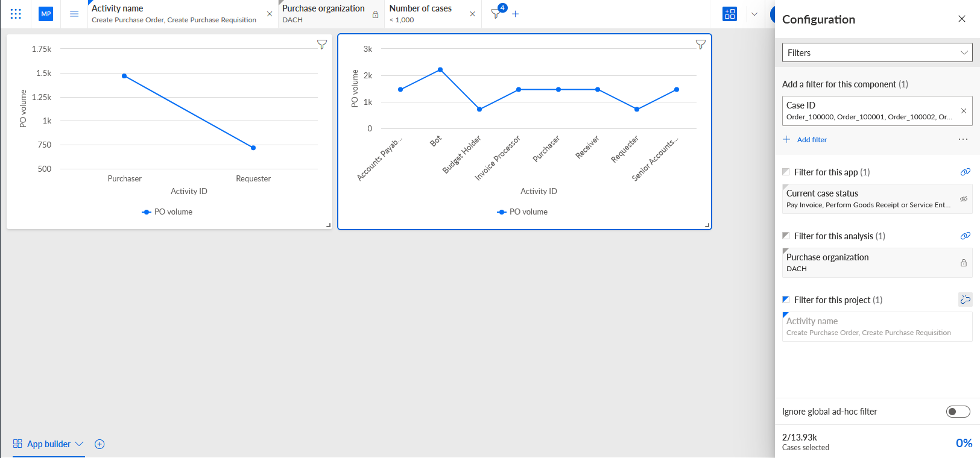
Task: Open Case ID filter field
Action: tap(870, 111)
